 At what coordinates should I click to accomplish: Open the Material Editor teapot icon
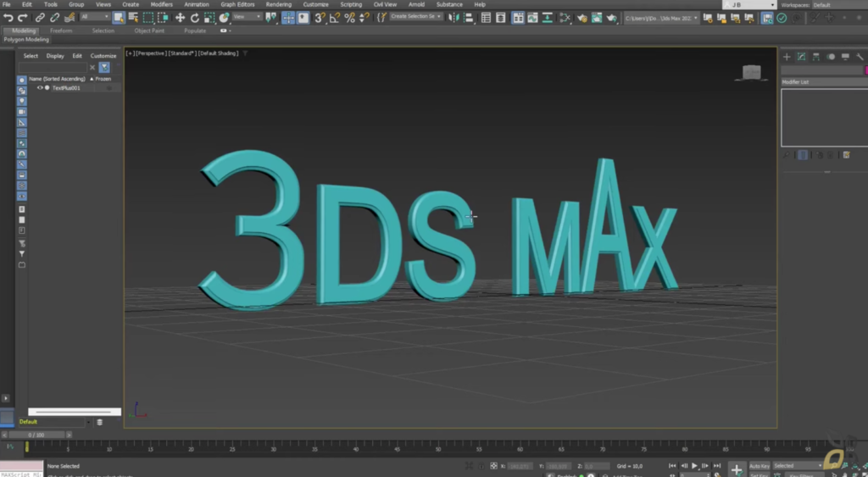point(581,18)
